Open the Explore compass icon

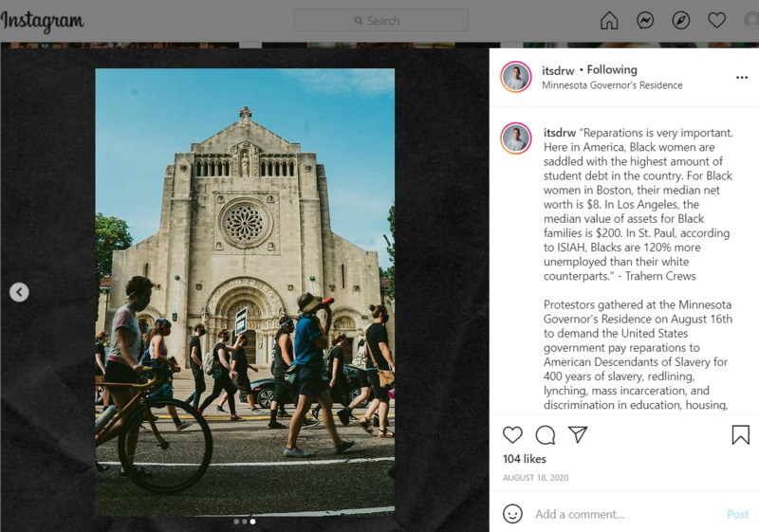tap(681, 21)
